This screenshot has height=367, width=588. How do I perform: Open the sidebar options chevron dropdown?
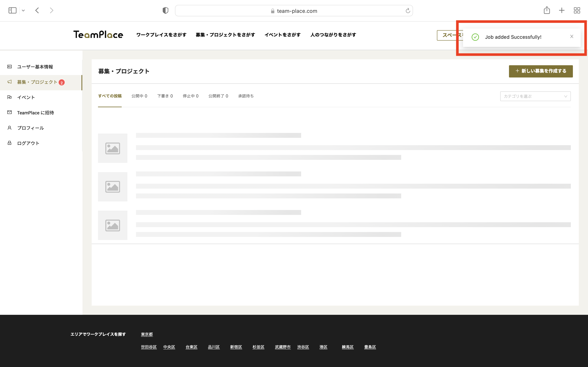pos(23,10)
